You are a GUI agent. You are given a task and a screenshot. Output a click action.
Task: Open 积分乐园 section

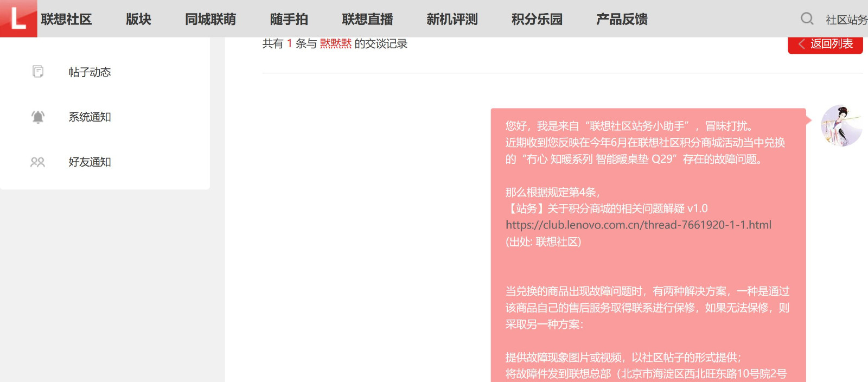click(537, 19)
